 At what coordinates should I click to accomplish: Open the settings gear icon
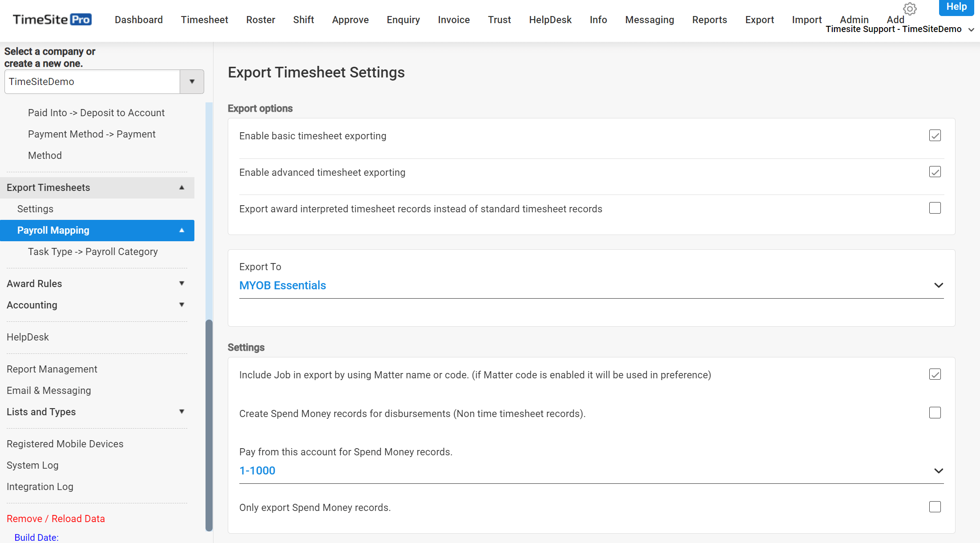tap(910, 9)
